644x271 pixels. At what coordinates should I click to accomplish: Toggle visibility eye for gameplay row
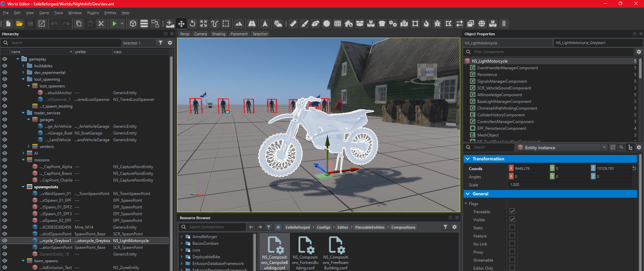tap(5, 59)
